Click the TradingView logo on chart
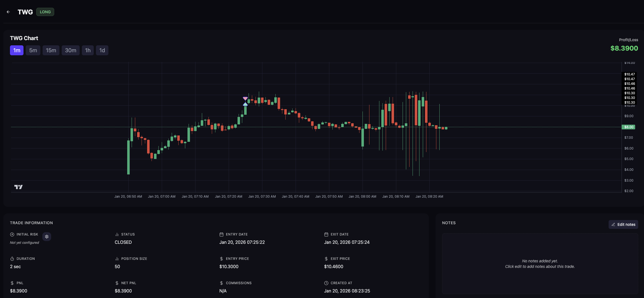The height and width of the screenshot is (298, 644). pyautogui.click(x=19, y=187)
